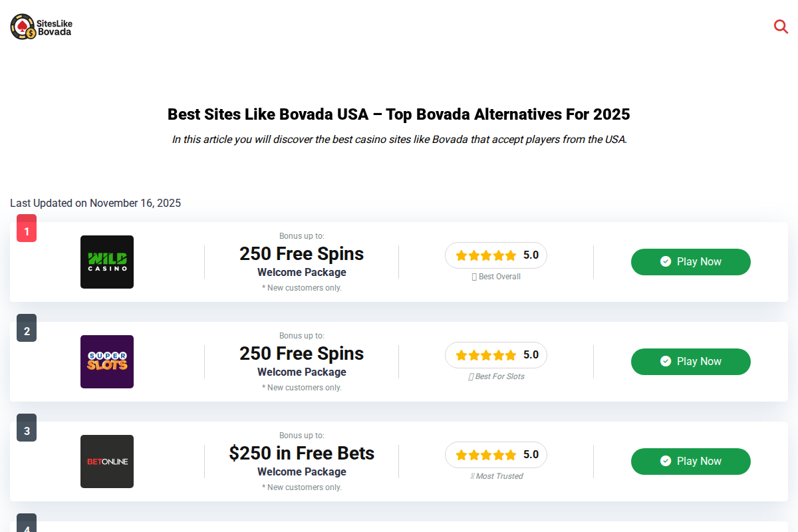Click the Best For Slots label
Screen dimensions: 798x532
496,376
